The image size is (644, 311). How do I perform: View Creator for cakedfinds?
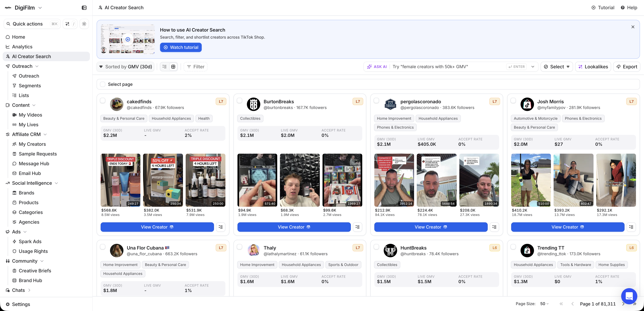coord(157,227)
